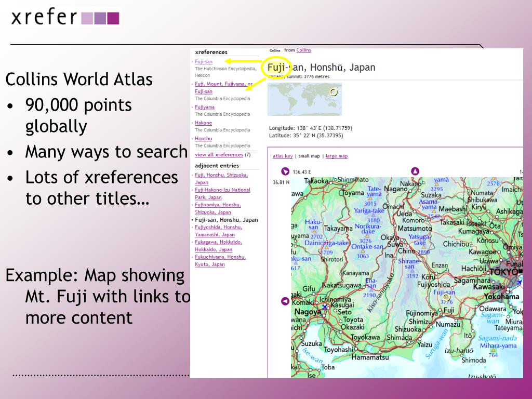Click 'view all xreferences' link
The width and height of the screenshot is (532, 399).
tap(219, 154)
